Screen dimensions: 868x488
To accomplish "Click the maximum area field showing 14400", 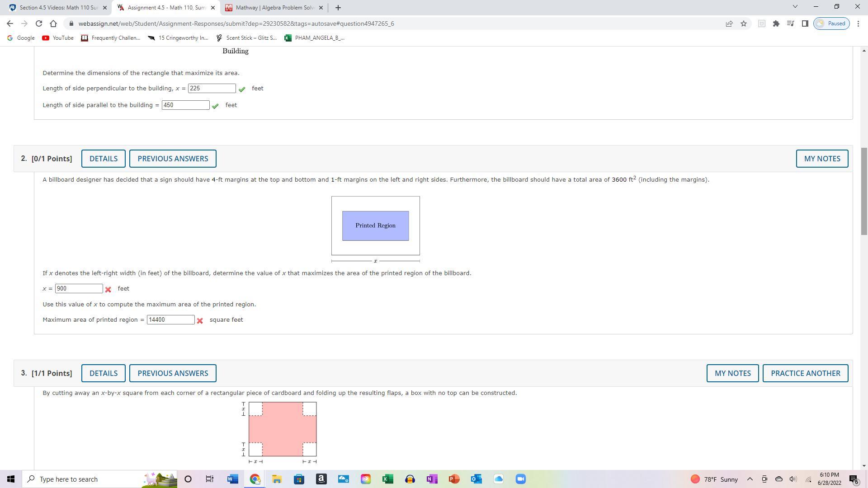I will (170, 320).
